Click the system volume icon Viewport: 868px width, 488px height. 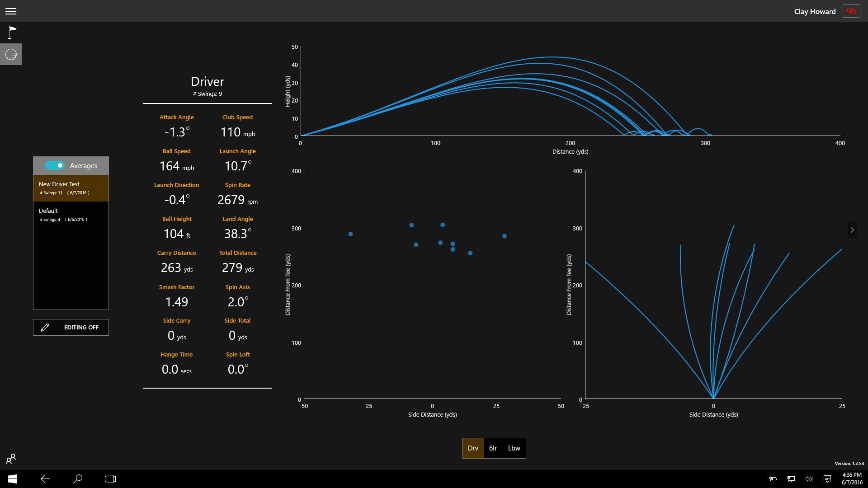(x=809, y=479)
